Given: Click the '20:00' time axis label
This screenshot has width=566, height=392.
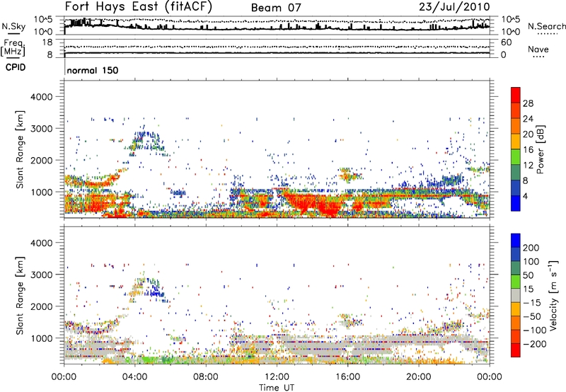Looking at the screenshot, I should coord(418,377).
